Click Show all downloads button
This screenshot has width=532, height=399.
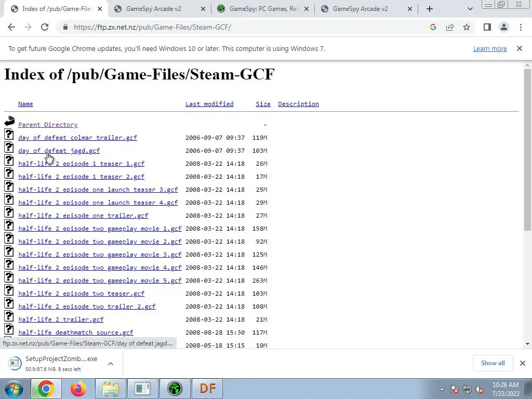pos(493,363)
